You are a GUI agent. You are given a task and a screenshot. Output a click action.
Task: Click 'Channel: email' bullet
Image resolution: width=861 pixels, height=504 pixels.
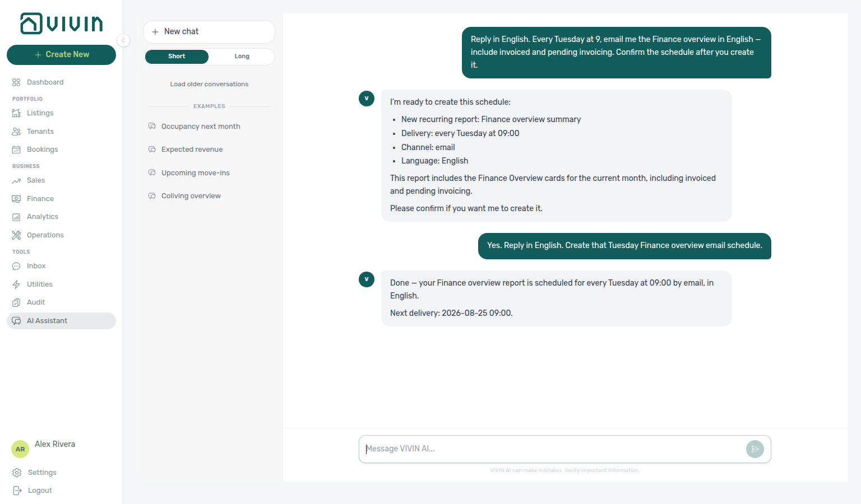428,147
